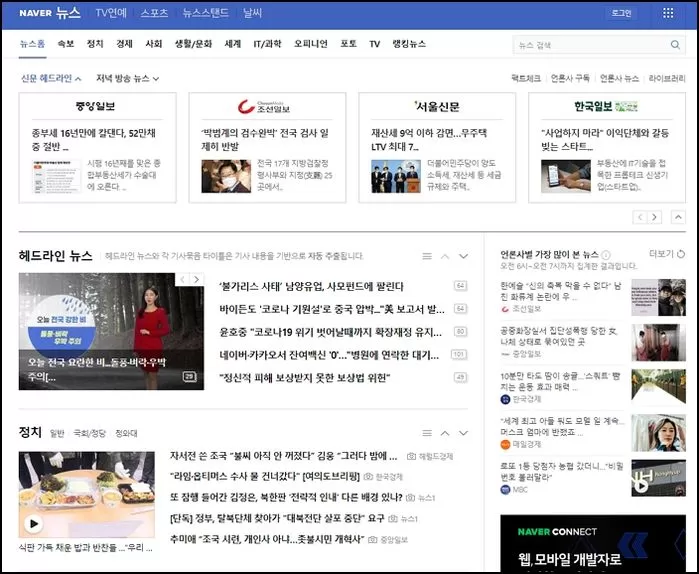Image resolution: width=699 pixels, height=574 pixels.
Task: Open 국회/정당 subcategory under 정치
Action: pos(90,433)
